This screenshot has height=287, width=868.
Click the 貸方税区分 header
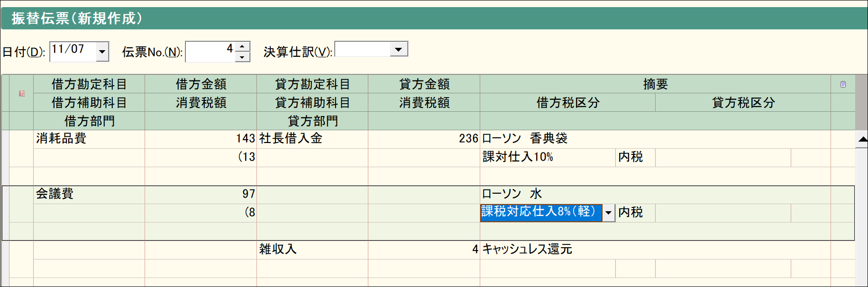tap(743, 102)
